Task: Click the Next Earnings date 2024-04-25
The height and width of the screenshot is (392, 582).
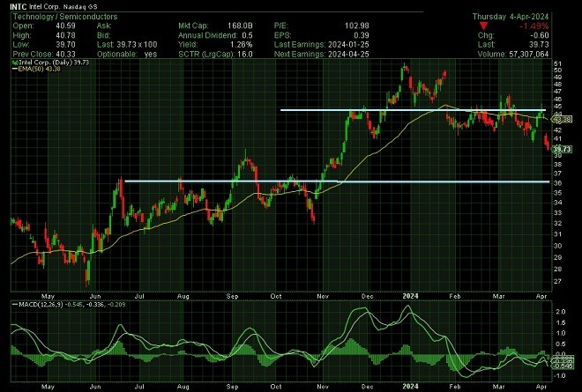Action: 348,55
